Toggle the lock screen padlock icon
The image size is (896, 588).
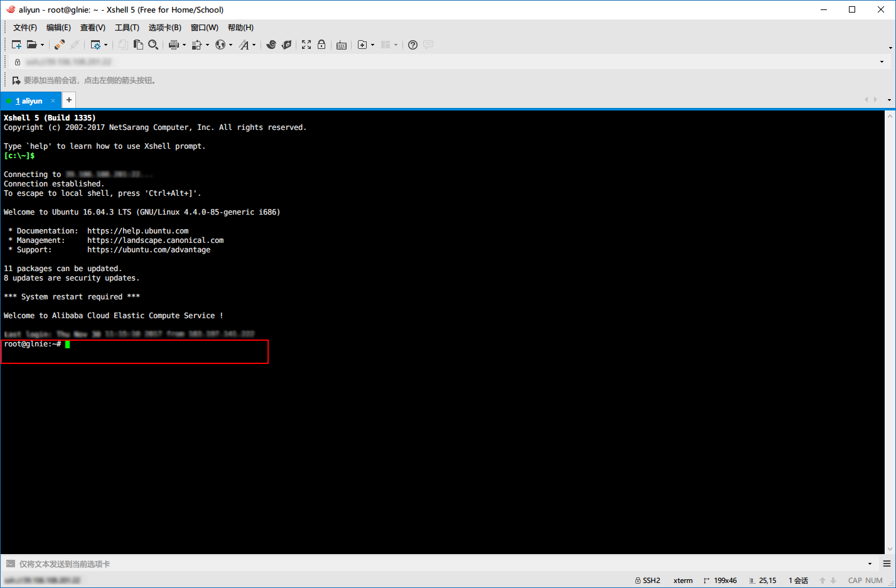point(321,45)
